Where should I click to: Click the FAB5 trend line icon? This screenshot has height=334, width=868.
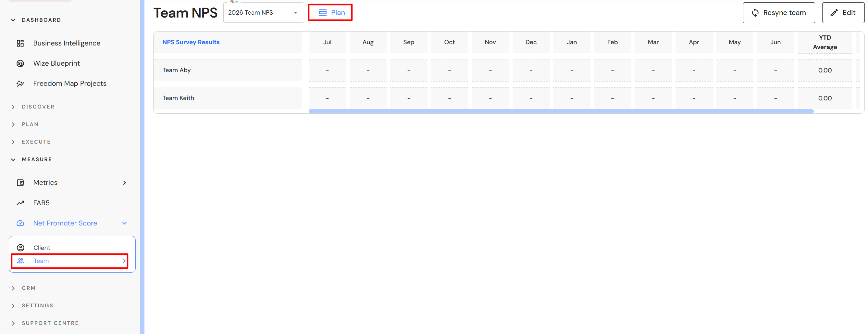click(20, 203)
